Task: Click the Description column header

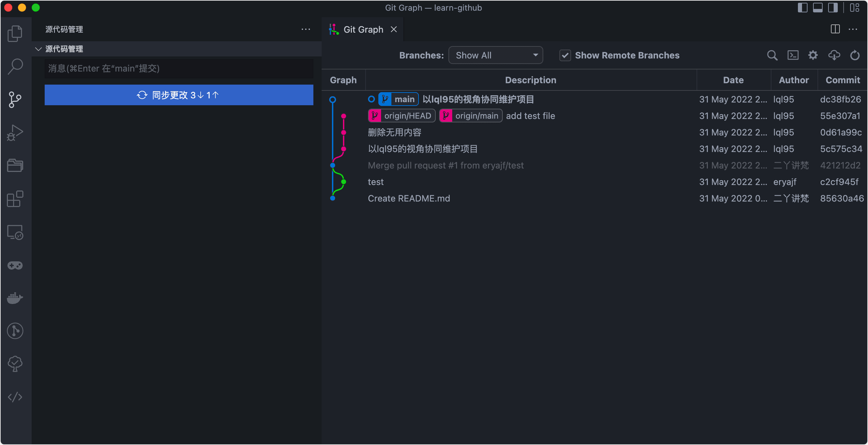Action: pos(531,80)
